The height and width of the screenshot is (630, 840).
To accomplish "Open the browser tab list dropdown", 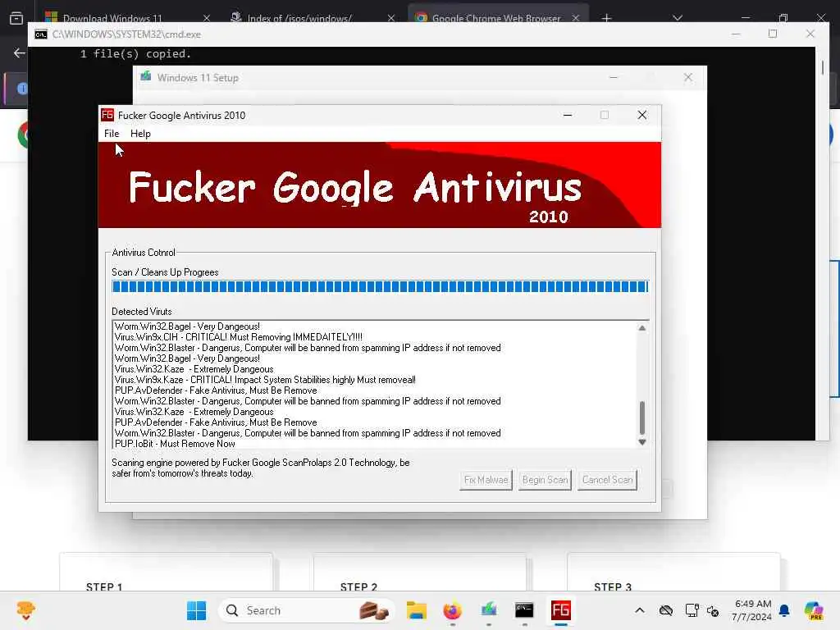I will (x=677, y=18).
